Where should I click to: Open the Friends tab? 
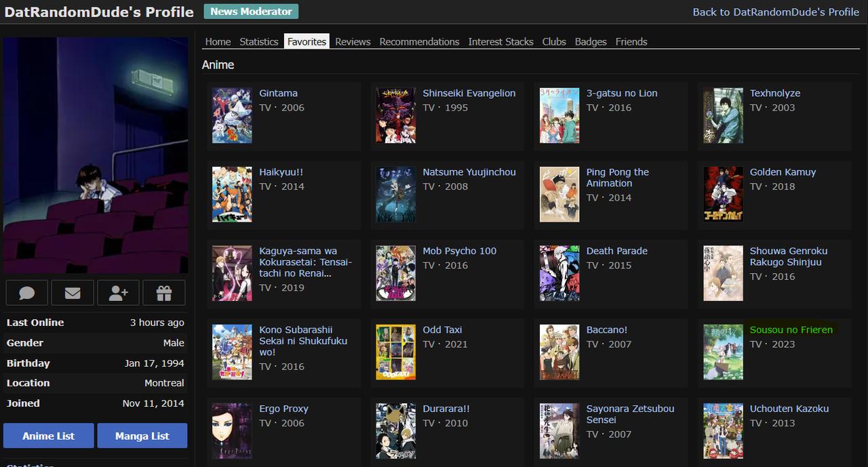[631, 41]
